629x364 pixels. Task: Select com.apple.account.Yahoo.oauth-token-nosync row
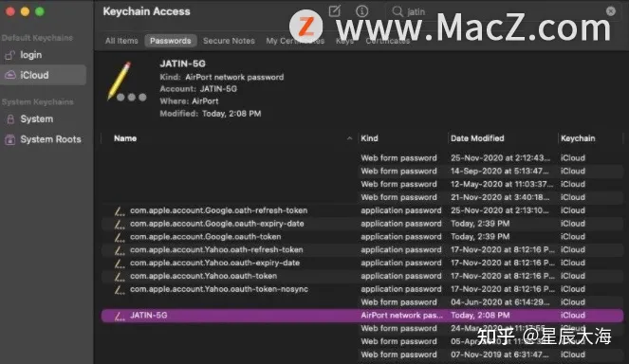tap(362, 289)
